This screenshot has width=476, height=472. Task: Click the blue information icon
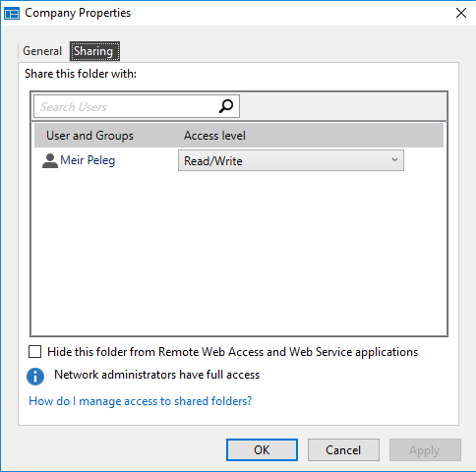(x=35, y=376)
